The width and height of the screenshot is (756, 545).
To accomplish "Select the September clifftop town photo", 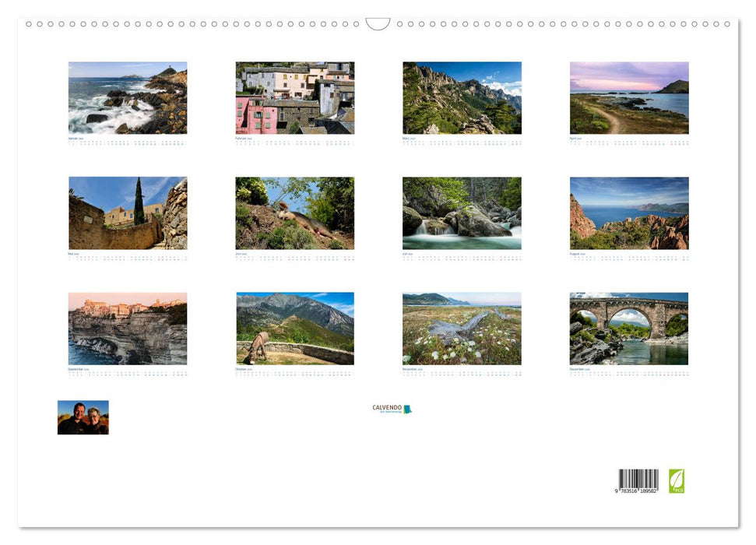I will pyautogui.click(x=128, y=329).
